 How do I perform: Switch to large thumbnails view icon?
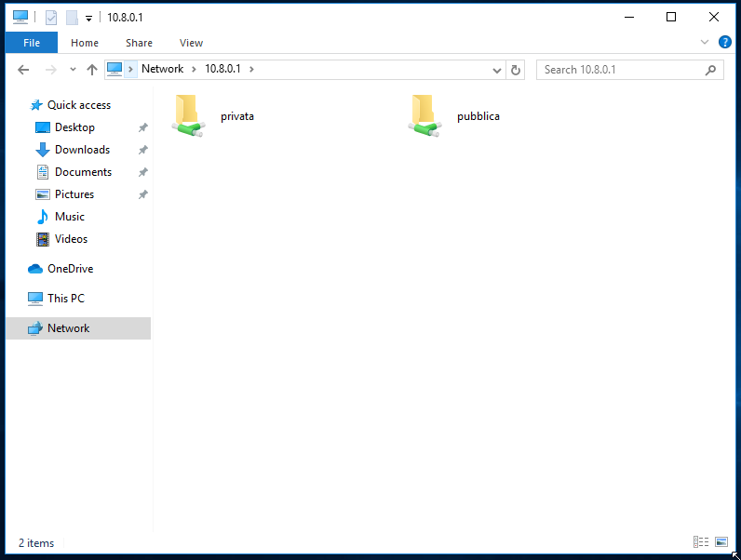coord(721,542)
